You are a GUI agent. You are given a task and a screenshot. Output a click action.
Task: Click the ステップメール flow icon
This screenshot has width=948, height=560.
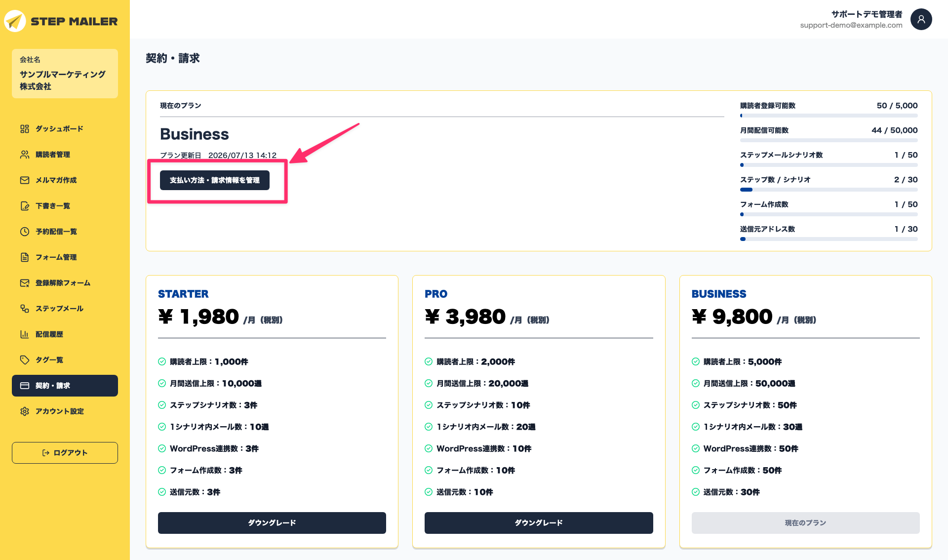(25, 309)
